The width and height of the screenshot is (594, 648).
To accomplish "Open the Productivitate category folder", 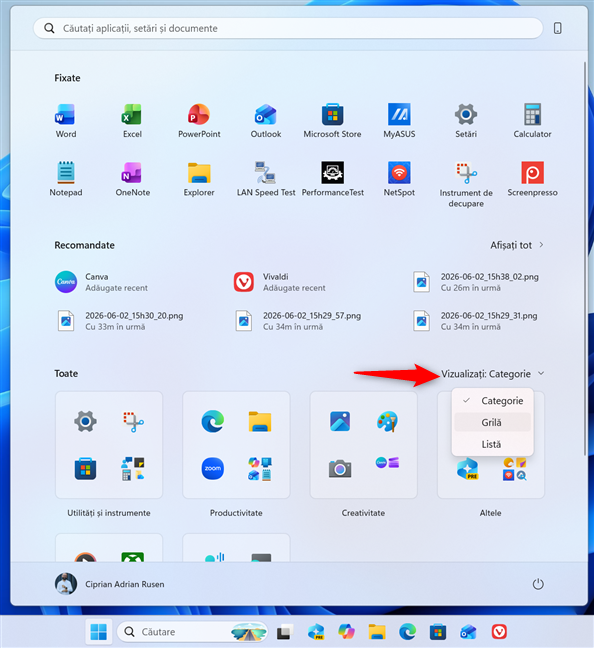I will click(236, 445).
